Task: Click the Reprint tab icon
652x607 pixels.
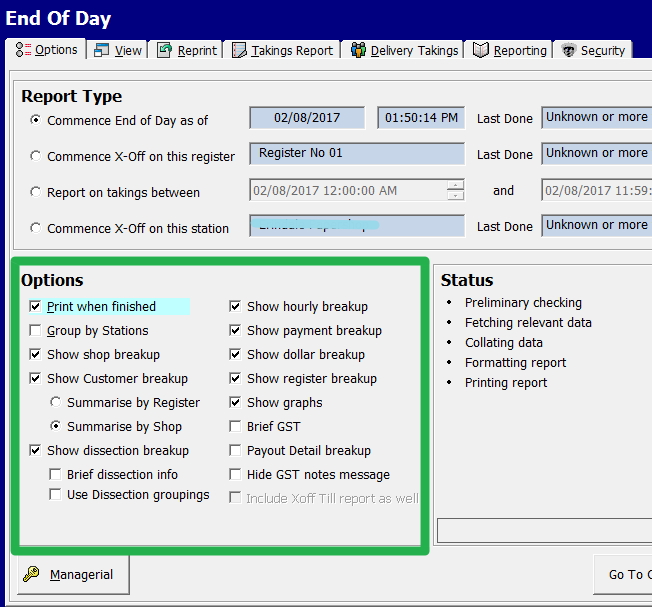Action: (166, 50)
